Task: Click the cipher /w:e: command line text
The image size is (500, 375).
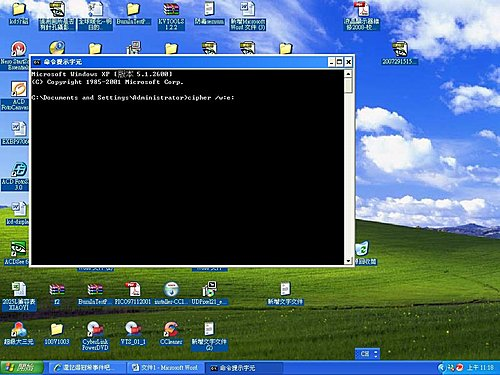Action: 211,98
